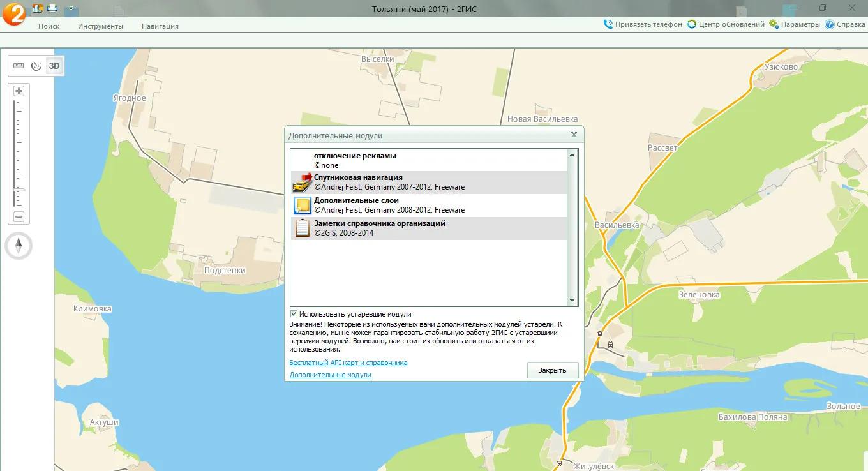Open the city buildings icon in title bar
Viewport: 868px width, 471px height.
pyautogui.click(x=38, y=8)
